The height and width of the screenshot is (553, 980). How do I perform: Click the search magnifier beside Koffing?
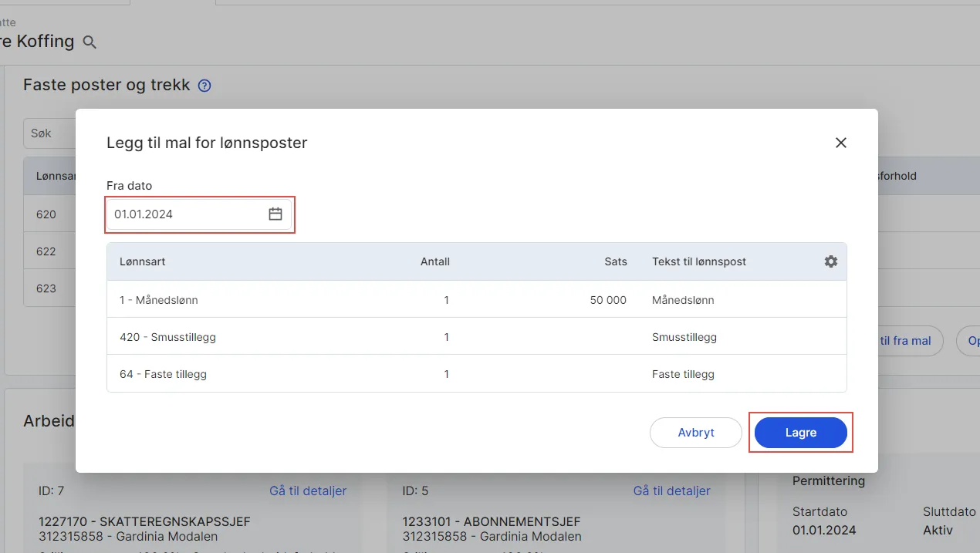[x=90, y=42]
